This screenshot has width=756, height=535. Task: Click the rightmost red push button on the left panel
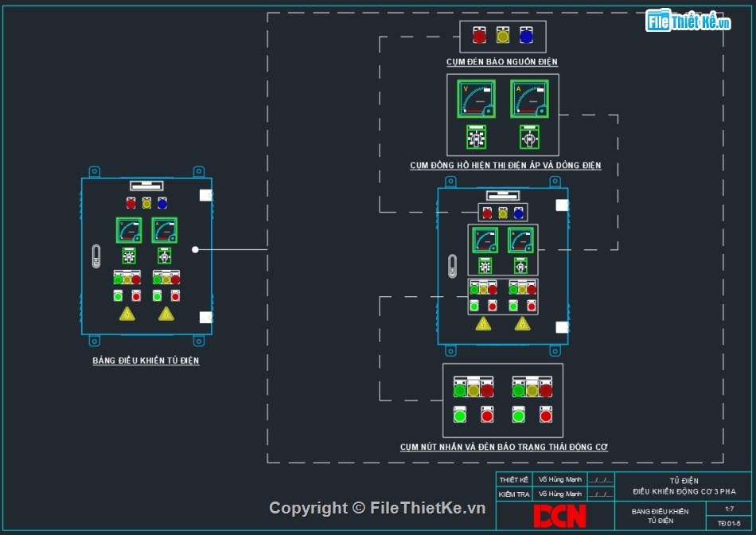(176, 295)
